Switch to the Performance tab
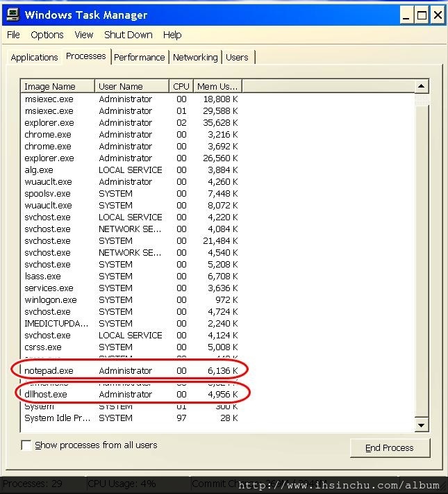Screen dimensions: 448x494 (x=139, y=58)
